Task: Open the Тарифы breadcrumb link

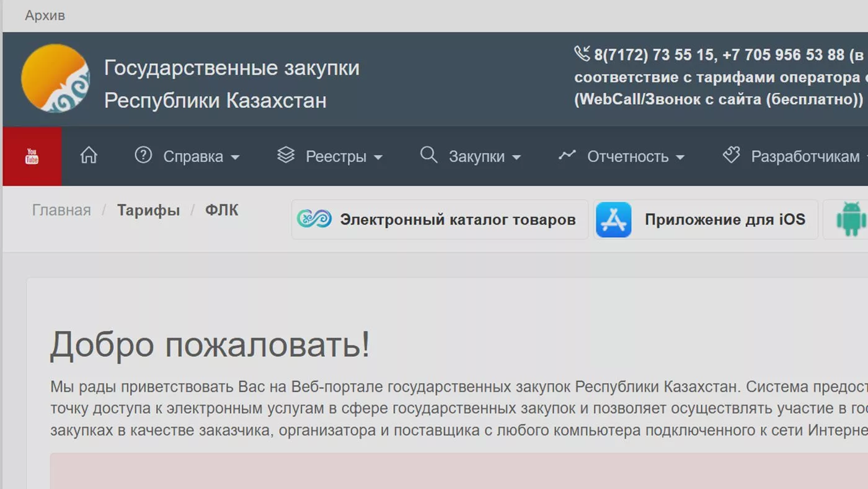Action: pyautogui.click(x=148, y=210)
